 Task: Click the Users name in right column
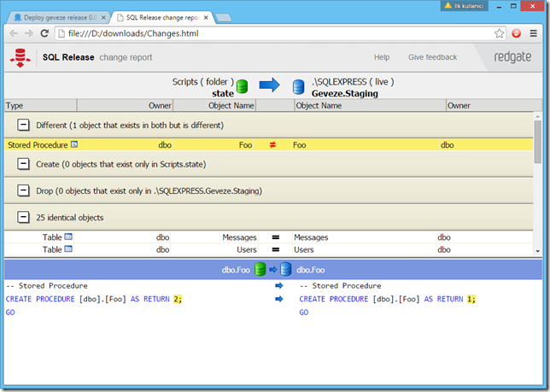click(304, 249)
